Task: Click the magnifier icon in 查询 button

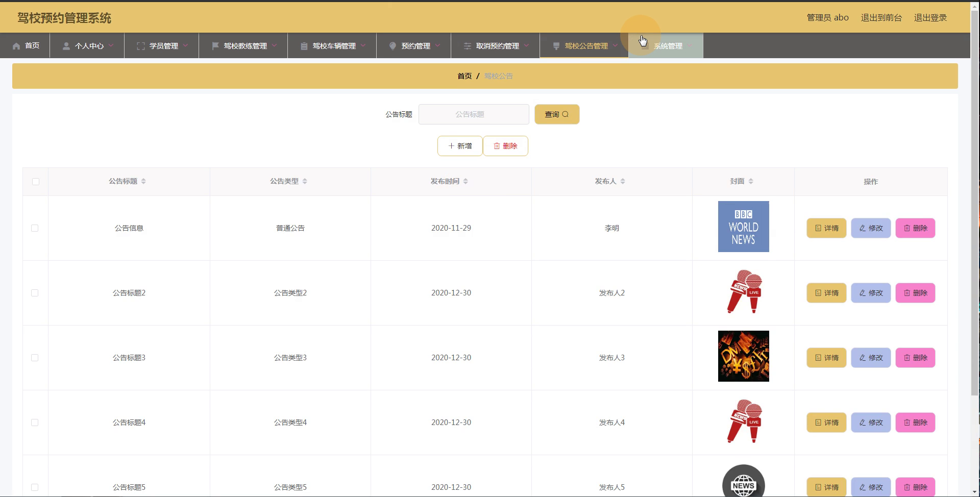Action: point(565,114)
